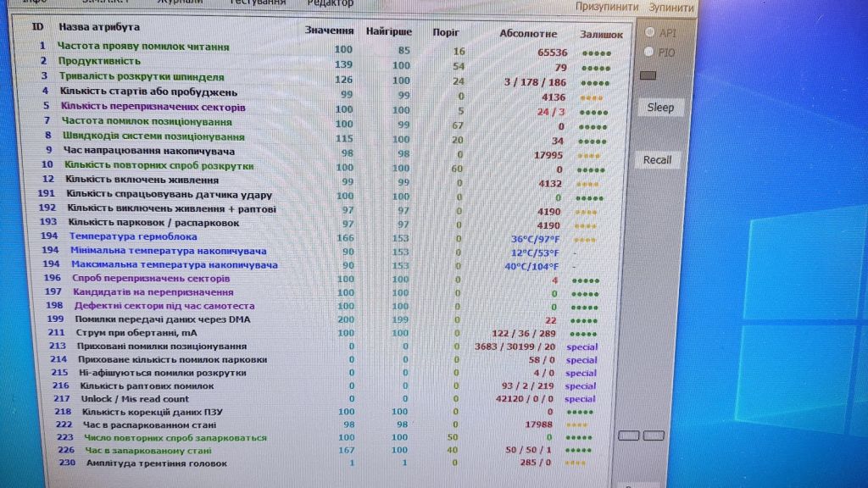Click the 36°C/97°F temperature value

point(536,240)
